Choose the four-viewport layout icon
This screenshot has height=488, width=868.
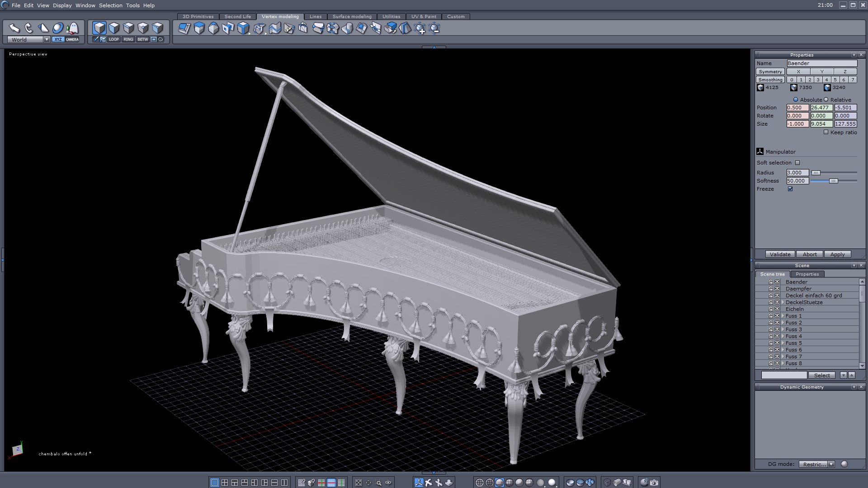pyautogui.click(x=225, y=483)
